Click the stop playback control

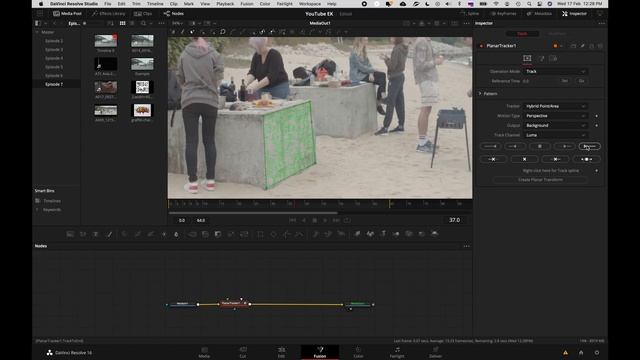(x=314, y=220)
